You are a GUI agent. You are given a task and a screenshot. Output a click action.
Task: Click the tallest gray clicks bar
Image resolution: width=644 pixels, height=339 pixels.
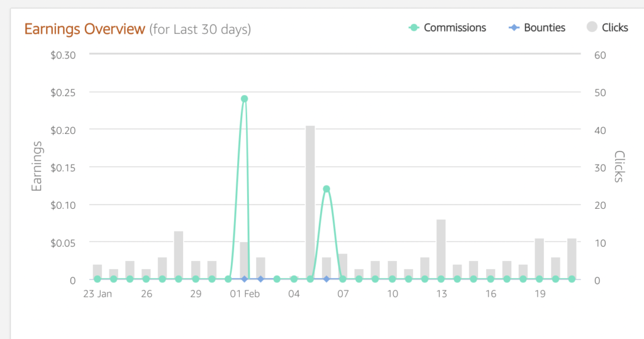(310, 201)
